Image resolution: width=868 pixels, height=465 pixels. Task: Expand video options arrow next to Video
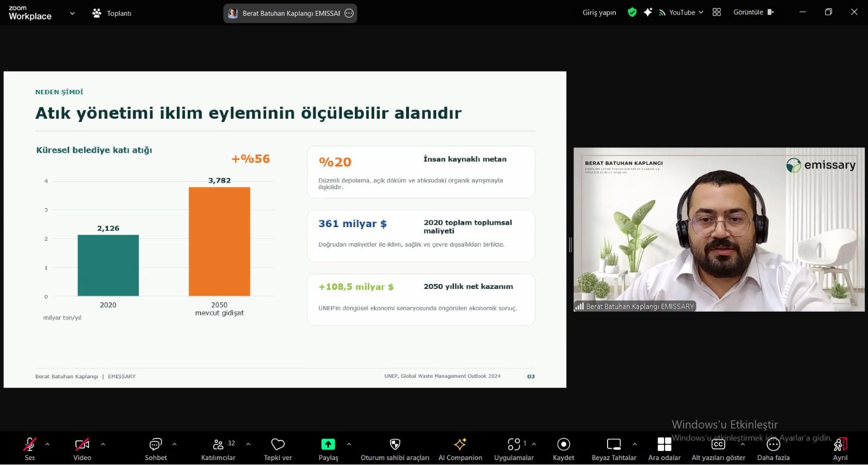[103, 444]
